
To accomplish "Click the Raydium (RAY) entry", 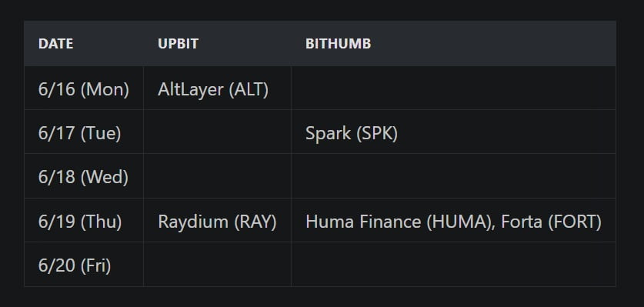I will [217, 222].
